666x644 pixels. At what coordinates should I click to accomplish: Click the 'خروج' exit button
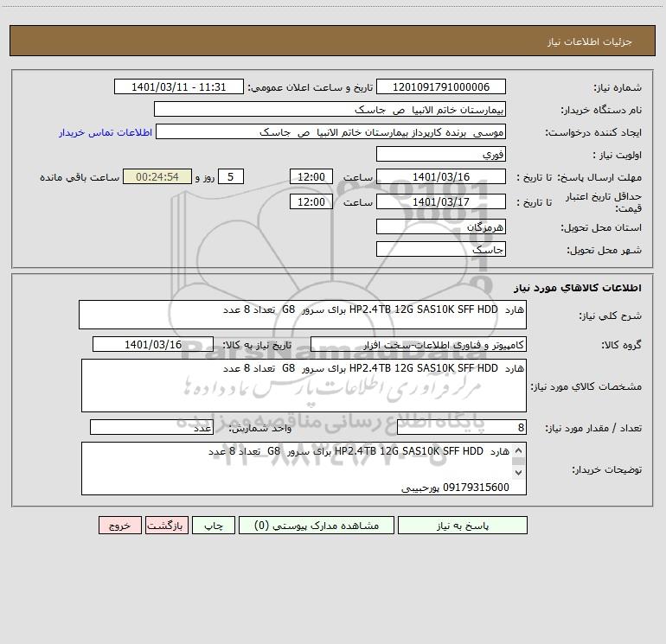(x=119, y=525)
